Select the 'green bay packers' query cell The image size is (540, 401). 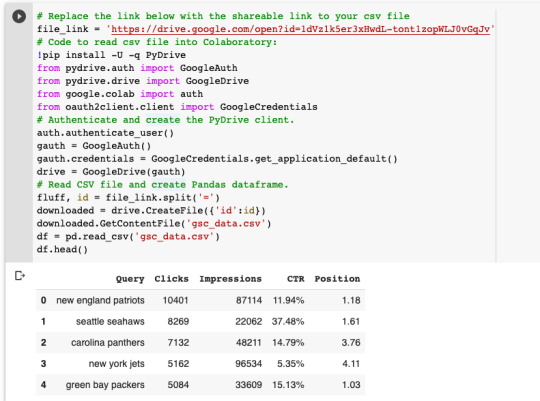(x=105, y=385)
